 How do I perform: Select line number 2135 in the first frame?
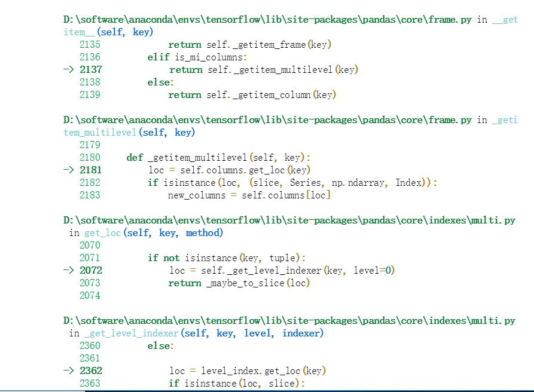tap(90, 44)
